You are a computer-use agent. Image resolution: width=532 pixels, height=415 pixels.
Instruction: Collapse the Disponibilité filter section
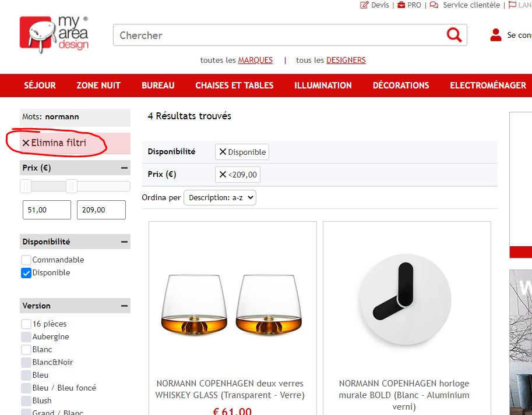(x=124, y=242)
